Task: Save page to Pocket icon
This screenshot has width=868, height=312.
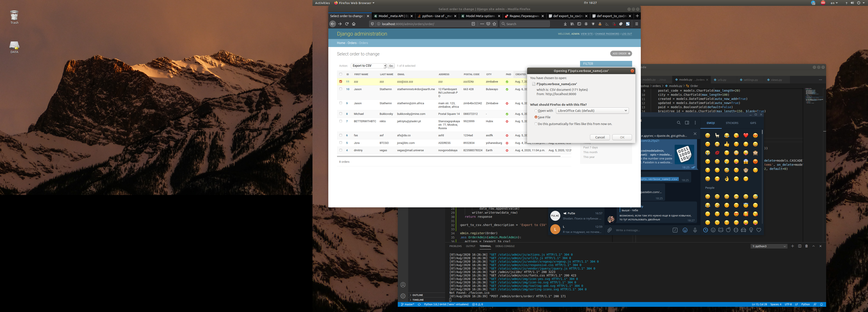Action: 488,24
